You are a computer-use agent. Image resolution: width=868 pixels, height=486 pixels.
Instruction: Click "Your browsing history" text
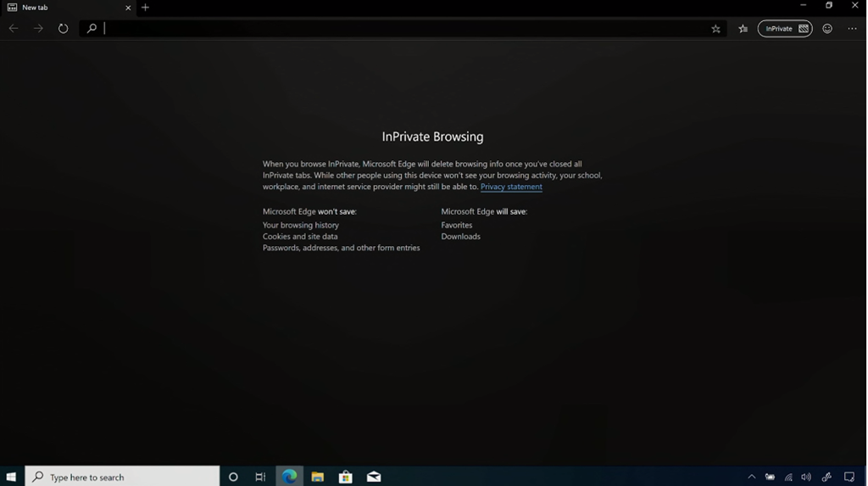pyautogui.click(x=301, y=225)
